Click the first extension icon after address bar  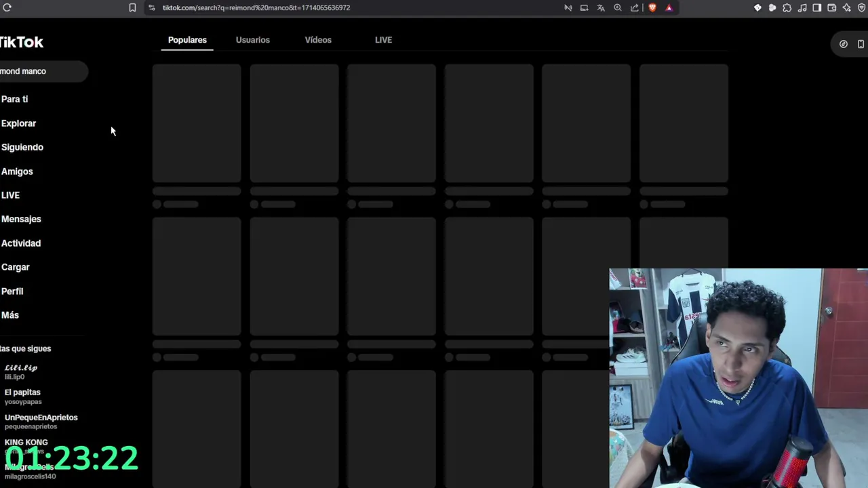[x=757, y=7]
